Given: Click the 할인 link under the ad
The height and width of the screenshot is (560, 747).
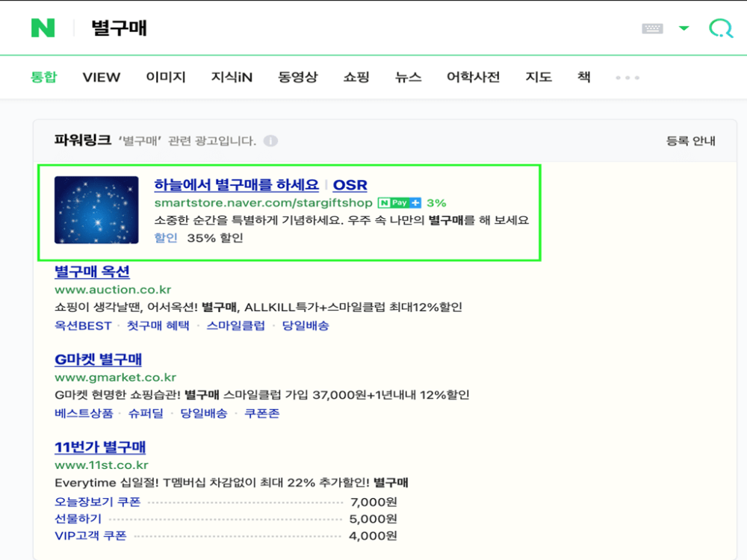Looking at the screenshot, I should pos(166,237).
